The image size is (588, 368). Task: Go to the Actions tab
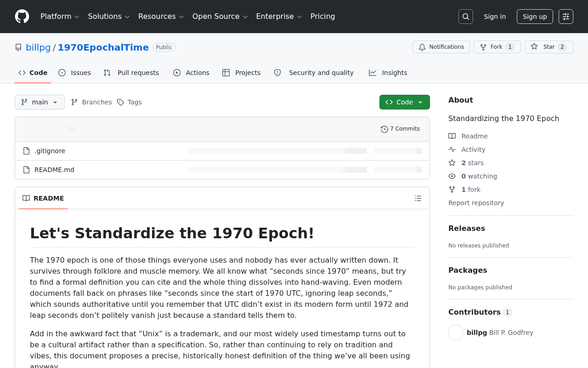pyautogui.click(x=192, y=73)
